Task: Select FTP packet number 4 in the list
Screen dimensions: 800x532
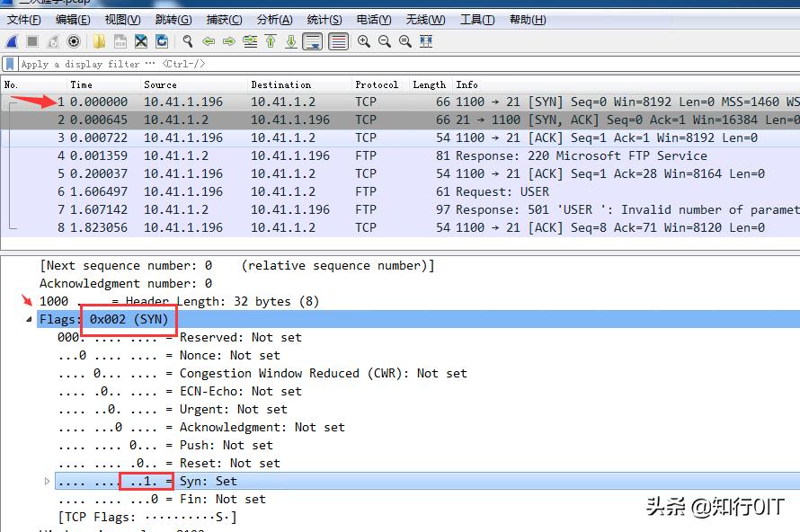Action: pyautogui.click(x=270, y=155)
